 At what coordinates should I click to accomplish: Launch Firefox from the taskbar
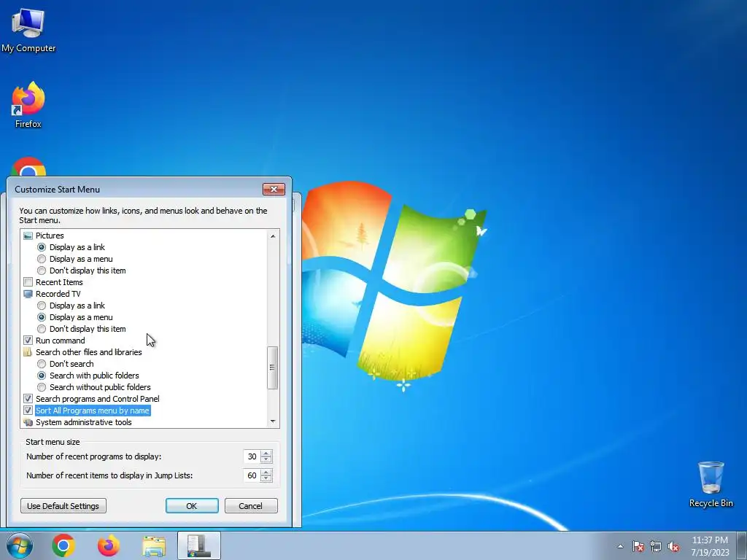109,545
